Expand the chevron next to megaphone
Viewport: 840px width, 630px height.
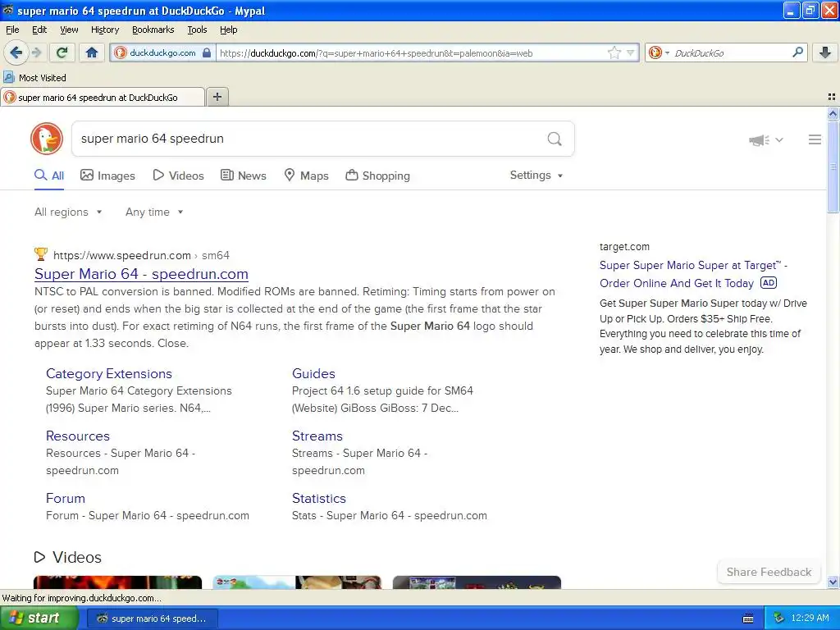coord(779,139)
